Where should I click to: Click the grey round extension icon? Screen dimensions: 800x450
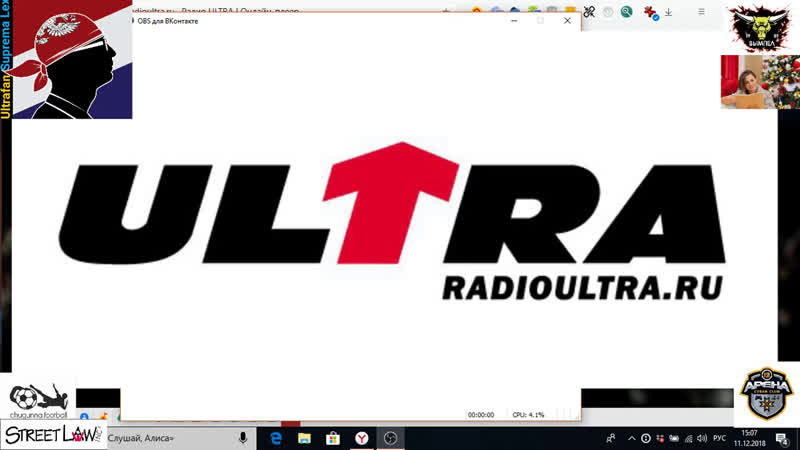point(608,12)
